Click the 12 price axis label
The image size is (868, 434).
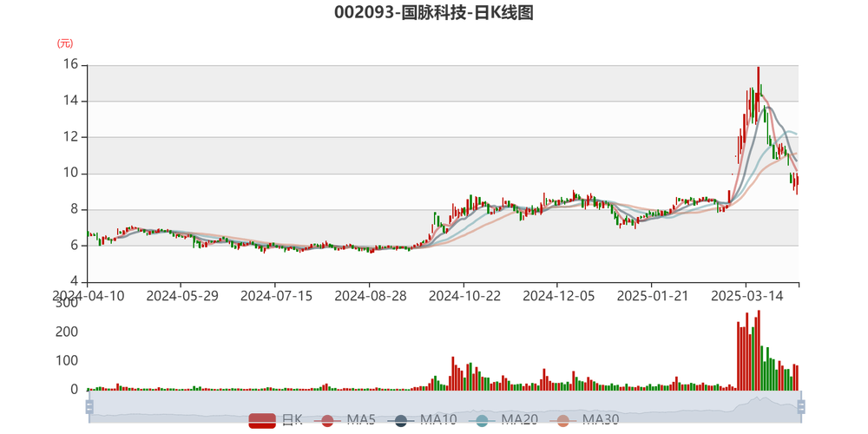[72, 137]
